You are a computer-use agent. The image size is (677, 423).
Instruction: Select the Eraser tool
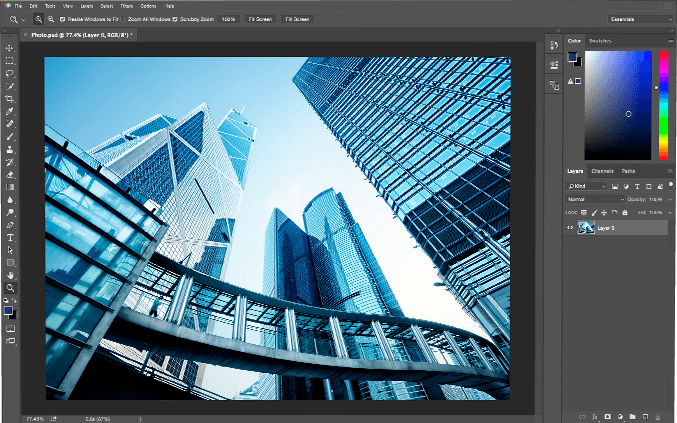pyautogui.click(x=10, y=174)
